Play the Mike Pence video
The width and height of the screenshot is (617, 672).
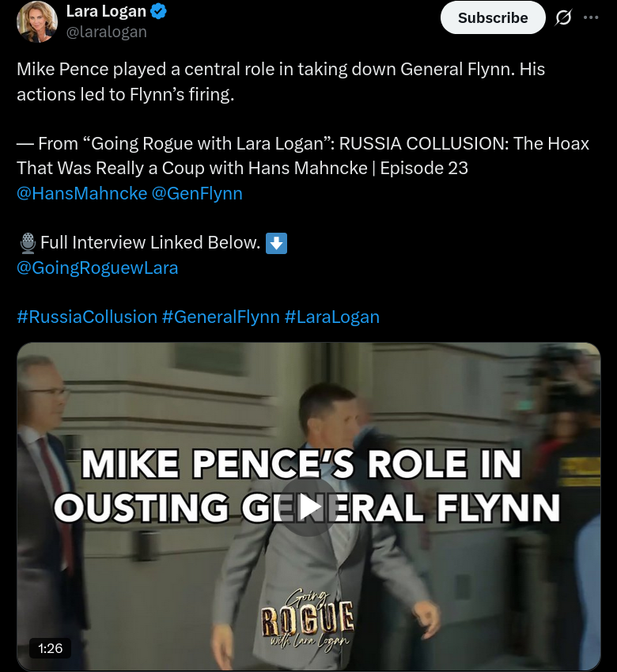tap(308, 507)
